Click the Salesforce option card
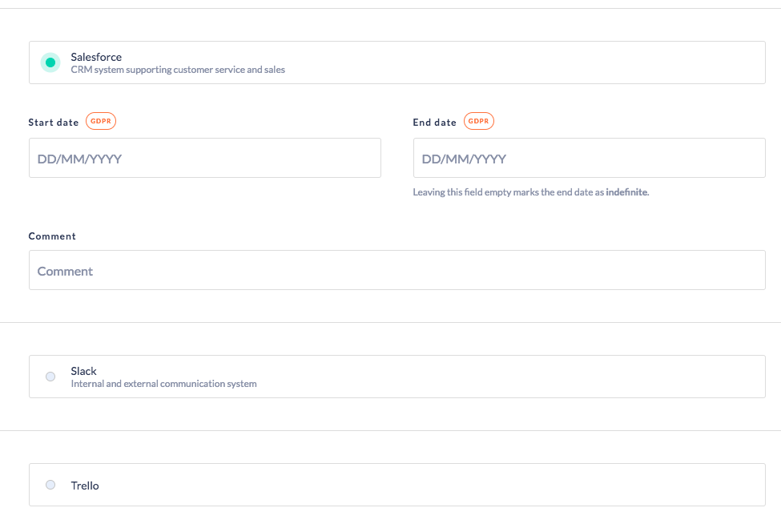 pyautogui.click(x=397, y=62)
